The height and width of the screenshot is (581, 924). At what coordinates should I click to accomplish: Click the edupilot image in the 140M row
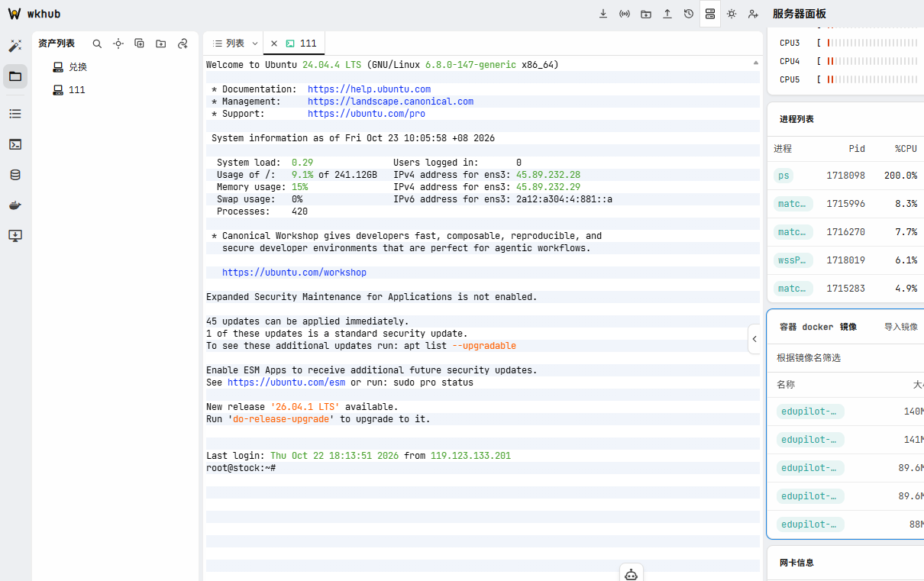[810, 412]
